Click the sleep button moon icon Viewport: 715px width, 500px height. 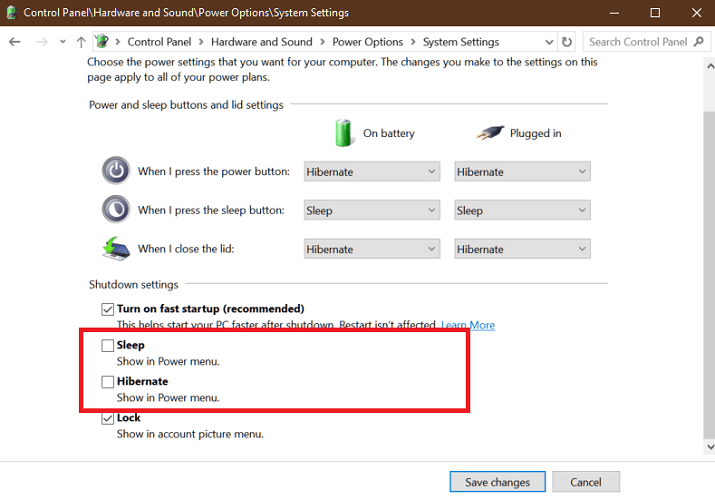(116, 209)
